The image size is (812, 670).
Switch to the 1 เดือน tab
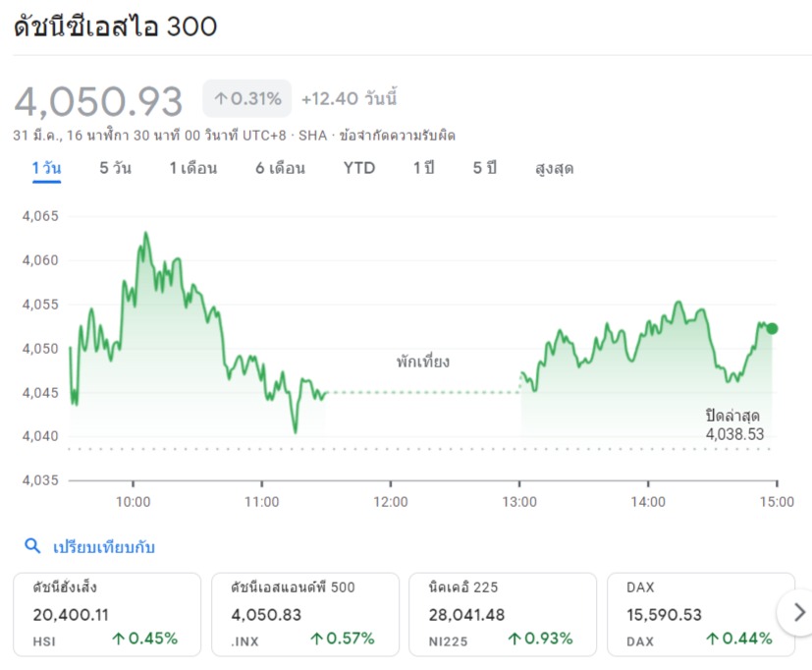tap(193, 168)
